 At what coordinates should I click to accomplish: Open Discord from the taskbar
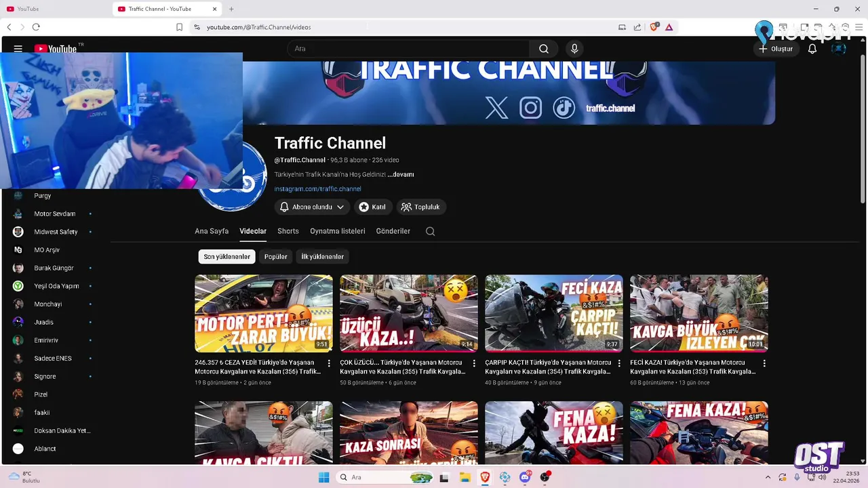point(525,477)
